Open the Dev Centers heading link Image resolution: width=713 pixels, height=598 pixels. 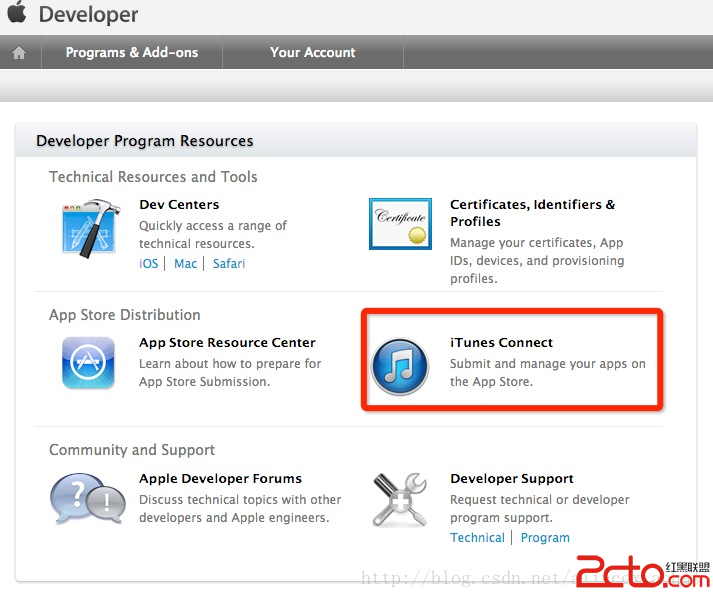[179, 205]
